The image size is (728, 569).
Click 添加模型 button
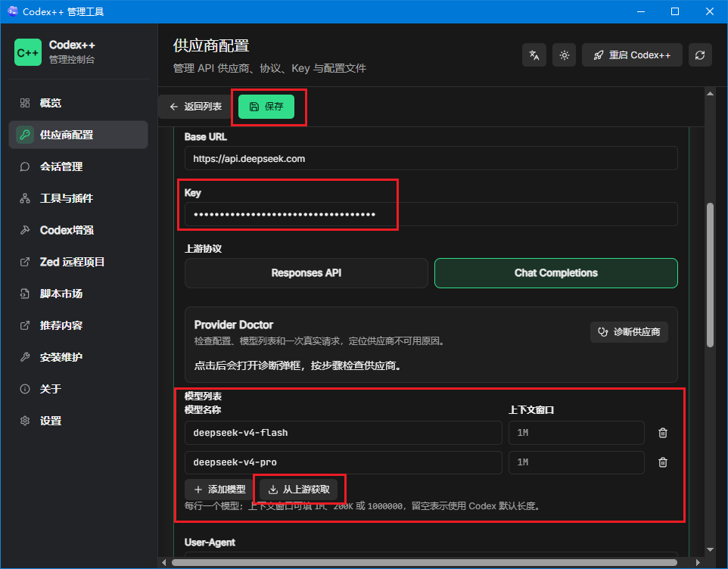click(x=219, y=490)
